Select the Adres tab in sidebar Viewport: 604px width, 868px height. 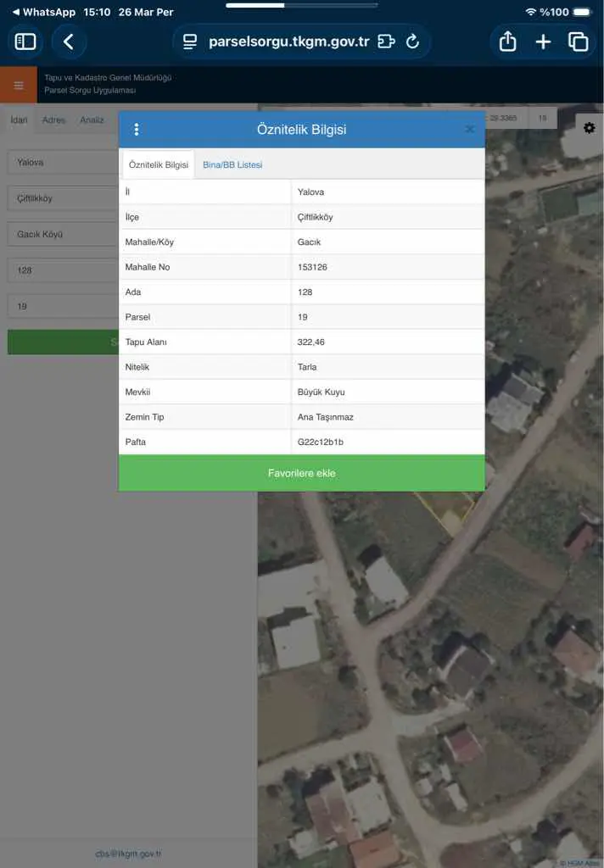(x=53, y=120)
